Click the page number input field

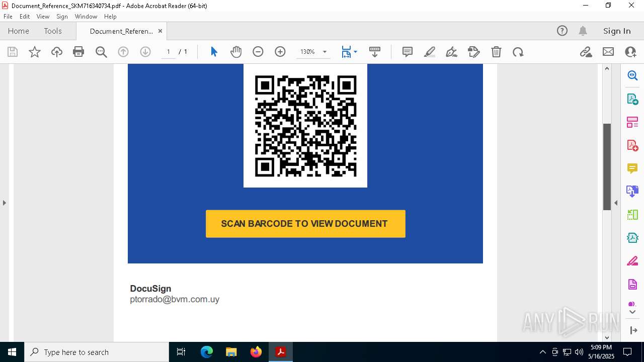click(x=169, y=52)
